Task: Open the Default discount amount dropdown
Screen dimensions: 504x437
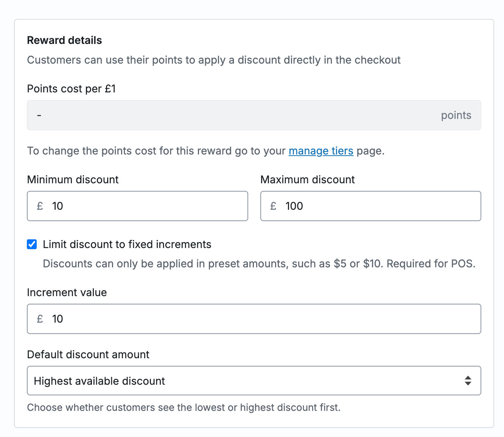Action: point(254,381)
